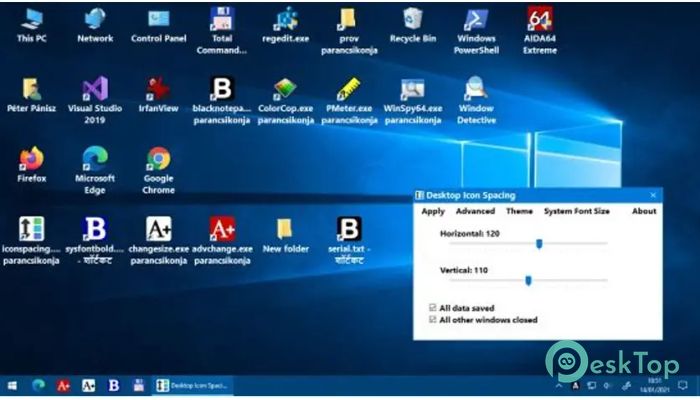This screenshot has width=700, height=400.
Task: Toggle the All data saved checkbox
Action: tap(432, 308)
